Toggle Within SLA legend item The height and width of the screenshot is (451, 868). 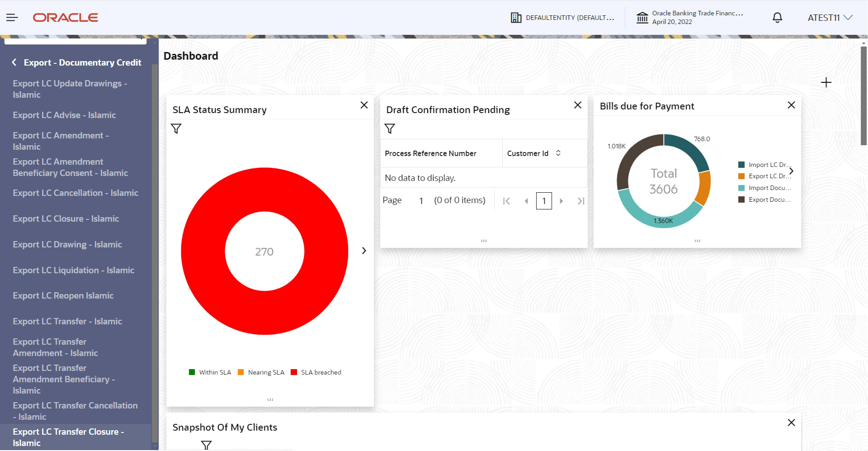coord(210,372)
